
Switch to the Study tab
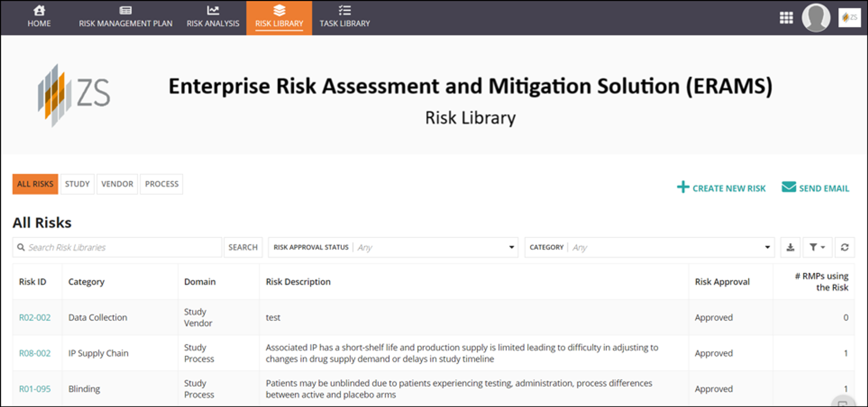point(77,184)
